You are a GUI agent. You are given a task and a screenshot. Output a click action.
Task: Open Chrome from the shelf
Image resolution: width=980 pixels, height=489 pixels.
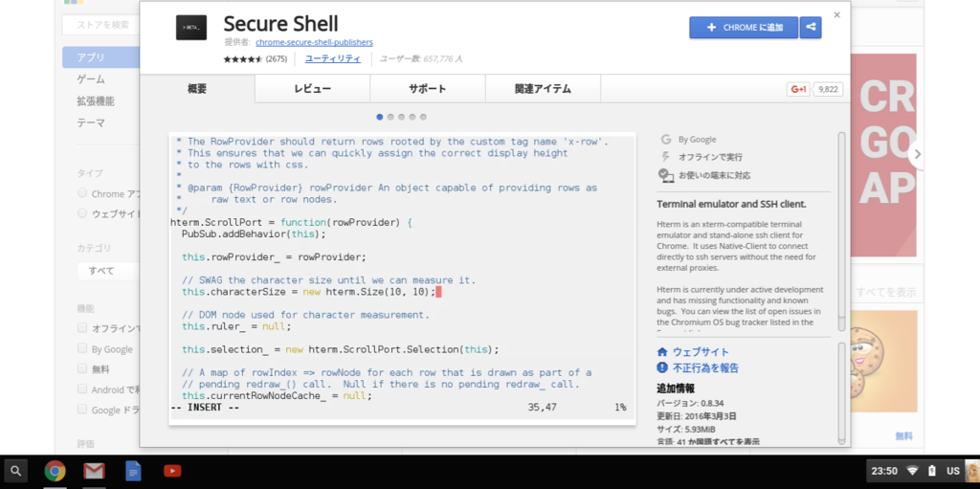(x=55, y=471)
